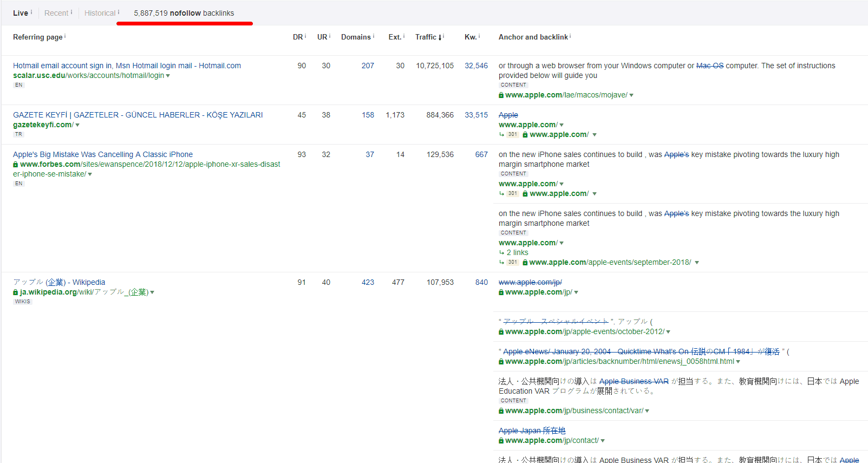Screen dimensions: 868x463
Task: Click the lock icon before www.forbes.com URL
Action: pyautogui.click(x=16, y=164)
